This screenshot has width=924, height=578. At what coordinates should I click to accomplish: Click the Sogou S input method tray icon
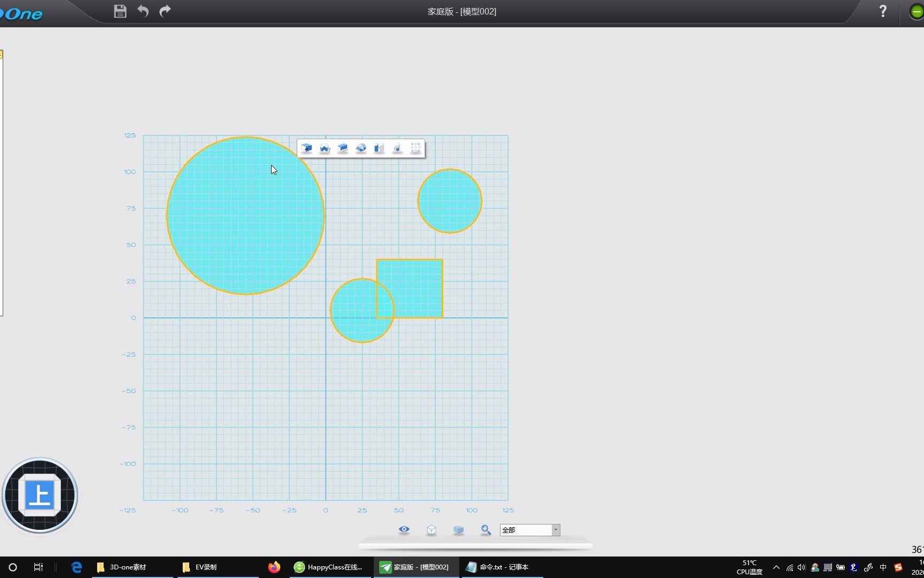[898, 567]
